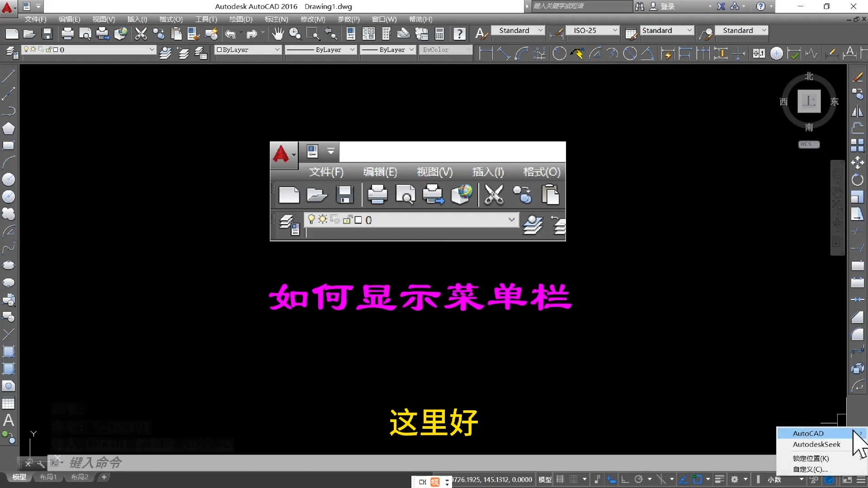Viewport: 868px width, 488px height.
Task: Click the Plot (printer) icon
Action: [67, 33]
